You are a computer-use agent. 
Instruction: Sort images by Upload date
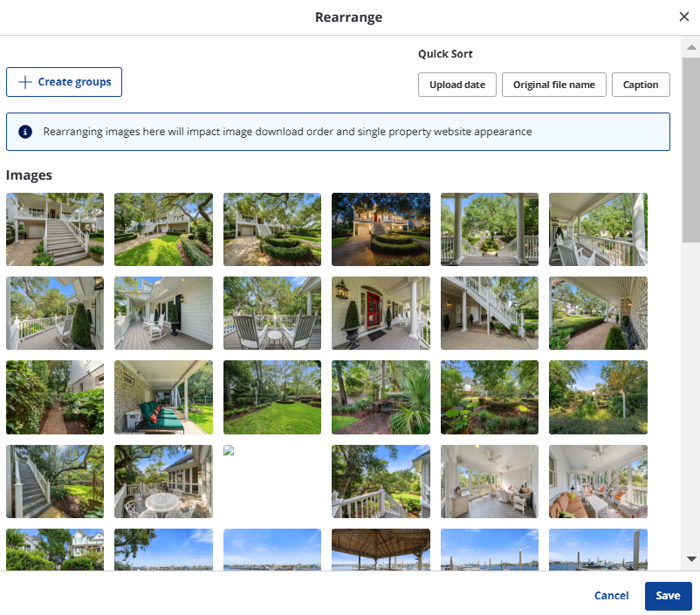point(457,85)
